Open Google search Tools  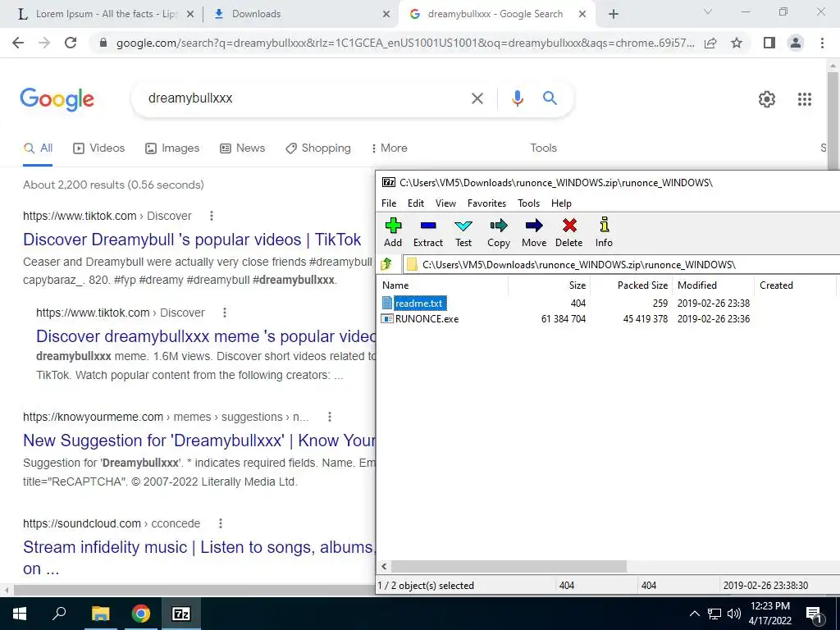(543, 148)
